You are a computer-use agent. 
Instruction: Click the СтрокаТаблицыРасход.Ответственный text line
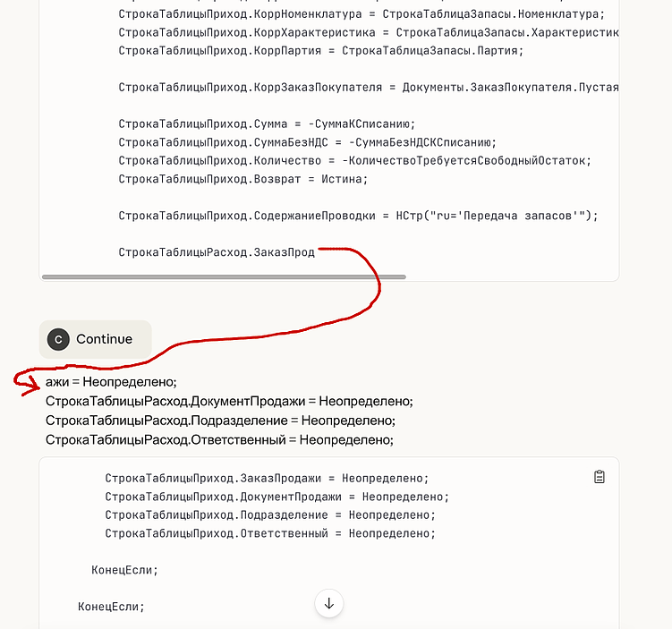tap(219, 439)
